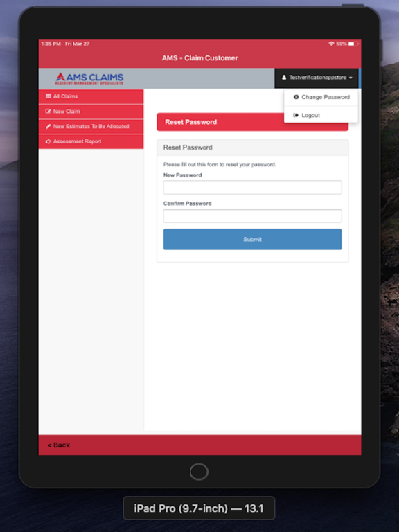This screenshot has width=399, height=532.
Task: Click the logout arrow icon
Action: click(296, 116)
